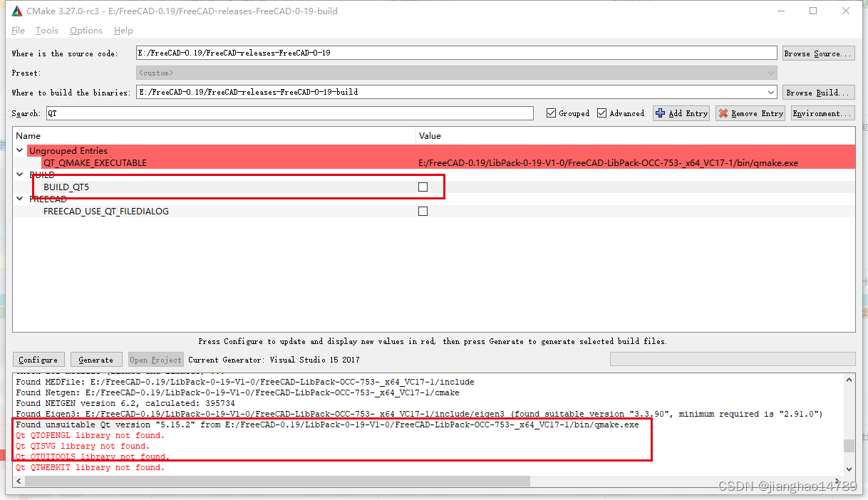Collapse the FREECAD group
Viewport: 868px width, 500px height.
[20, 199]
